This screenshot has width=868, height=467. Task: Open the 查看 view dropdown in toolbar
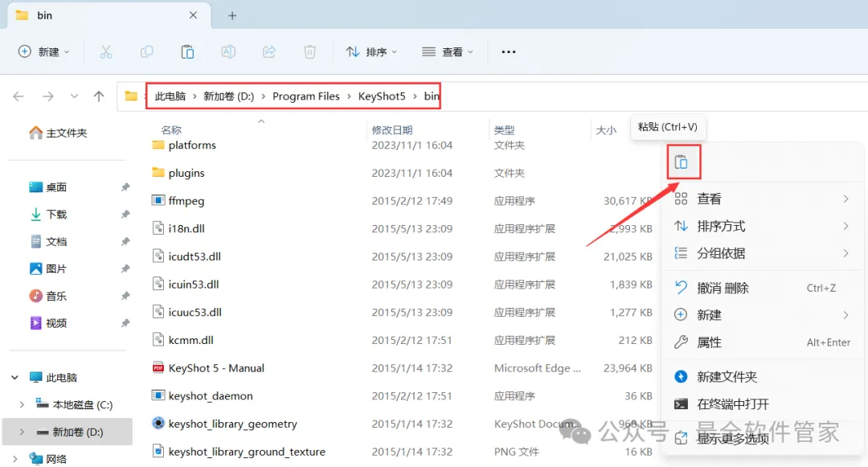point(448,52)
